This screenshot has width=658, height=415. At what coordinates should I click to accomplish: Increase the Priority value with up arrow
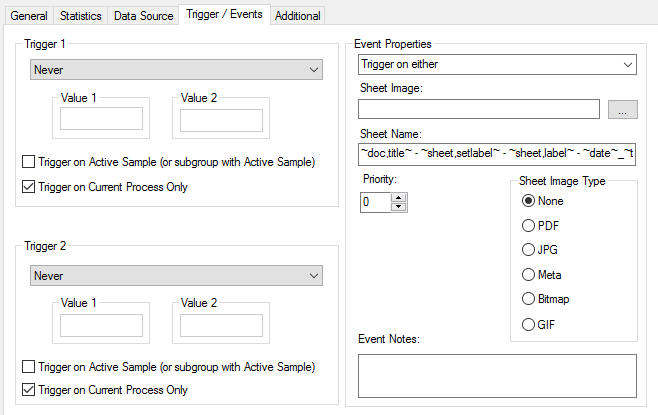coord(399,197)
